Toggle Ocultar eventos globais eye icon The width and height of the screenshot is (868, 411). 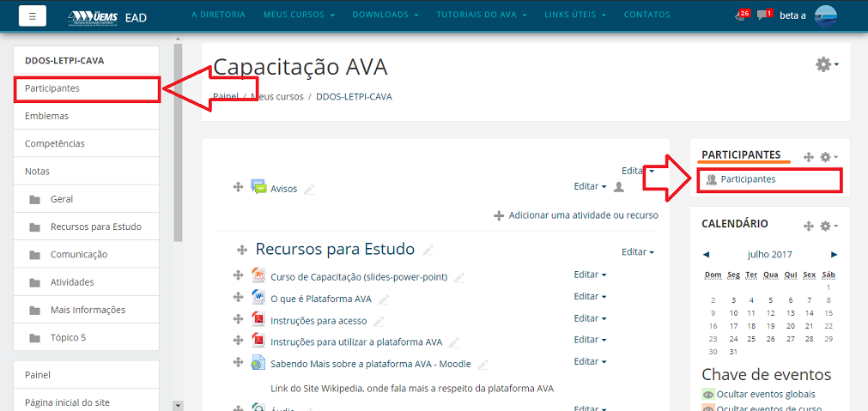(x=708, y=395)
